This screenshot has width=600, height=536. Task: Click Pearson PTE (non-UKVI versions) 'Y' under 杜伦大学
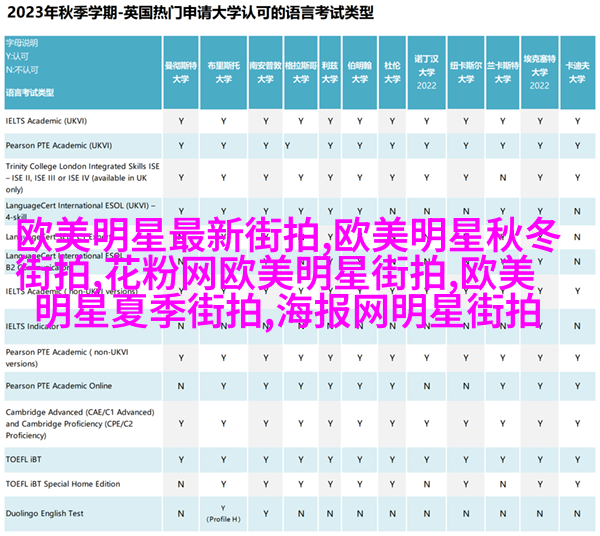point(392,358)
